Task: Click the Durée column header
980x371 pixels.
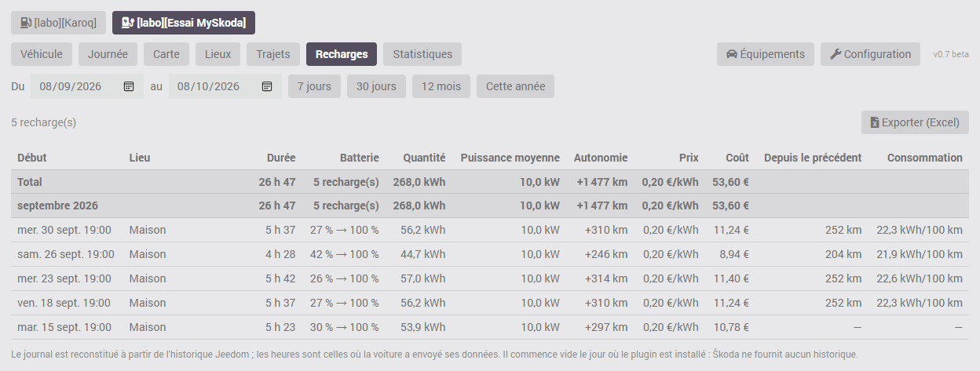Action: coord(281,158)
